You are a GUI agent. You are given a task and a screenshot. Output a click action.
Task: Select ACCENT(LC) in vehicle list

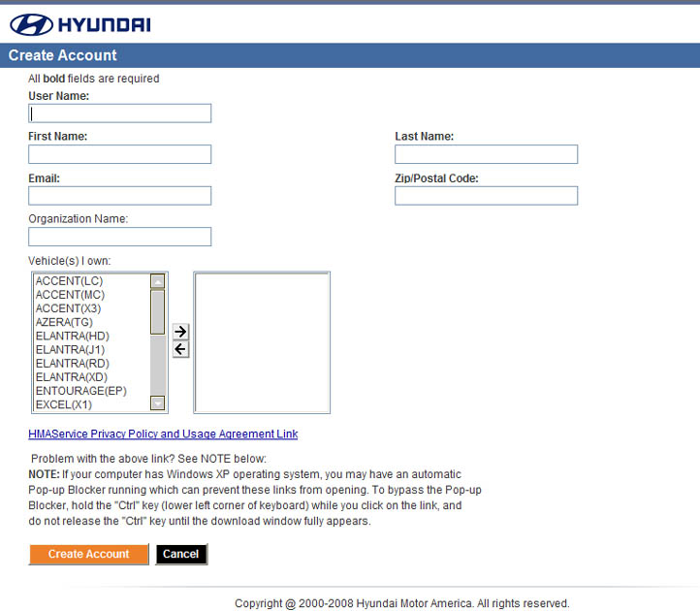pyautogui.click(x=69, y=281)
